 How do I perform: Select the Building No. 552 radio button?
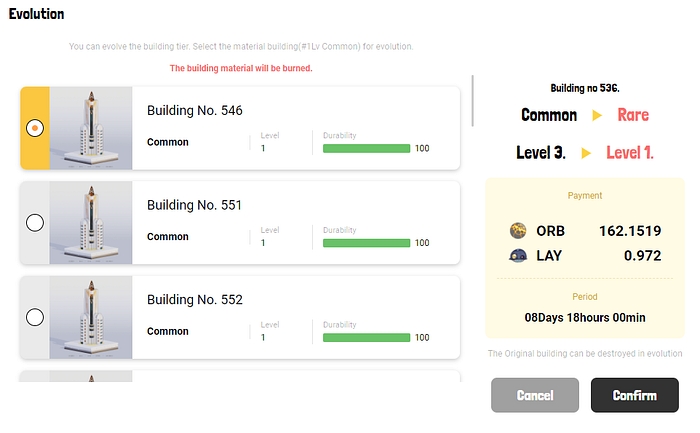coord(35,317)
